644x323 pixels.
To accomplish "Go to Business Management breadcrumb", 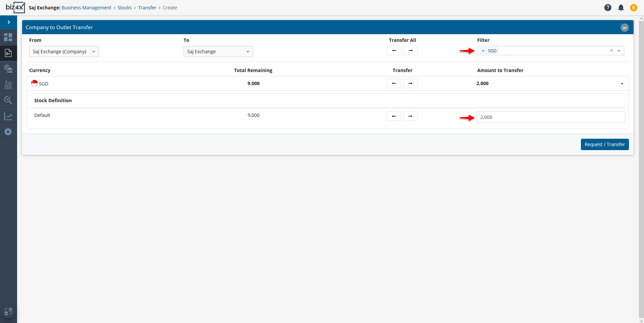I will 86,8.
